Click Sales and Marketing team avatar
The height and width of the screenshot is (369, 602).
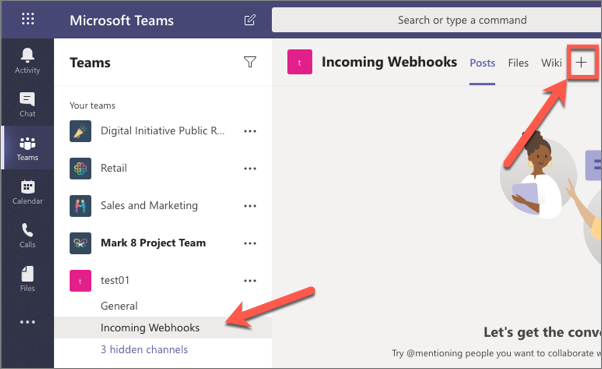coord(80,206)
